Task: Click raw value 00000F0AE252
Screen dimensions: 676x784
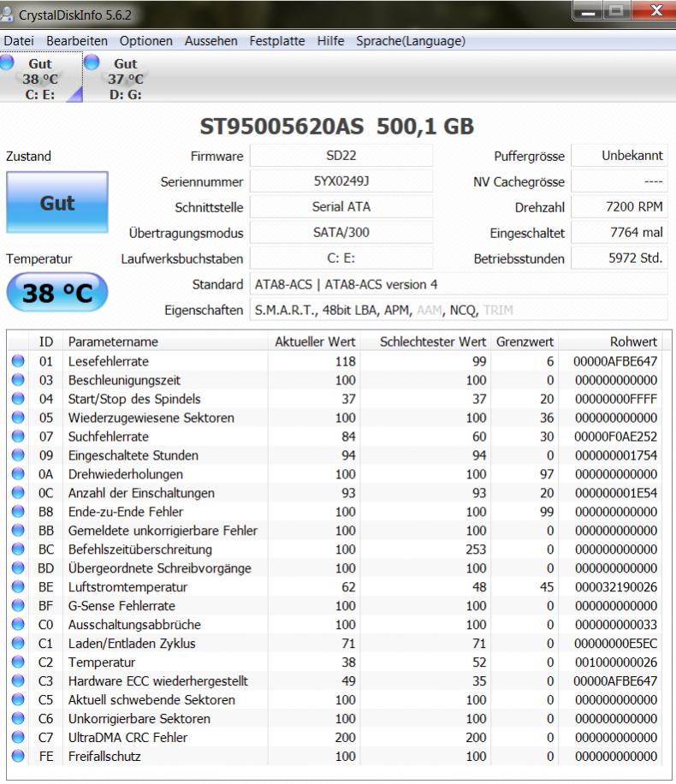Action: [615, 437]
